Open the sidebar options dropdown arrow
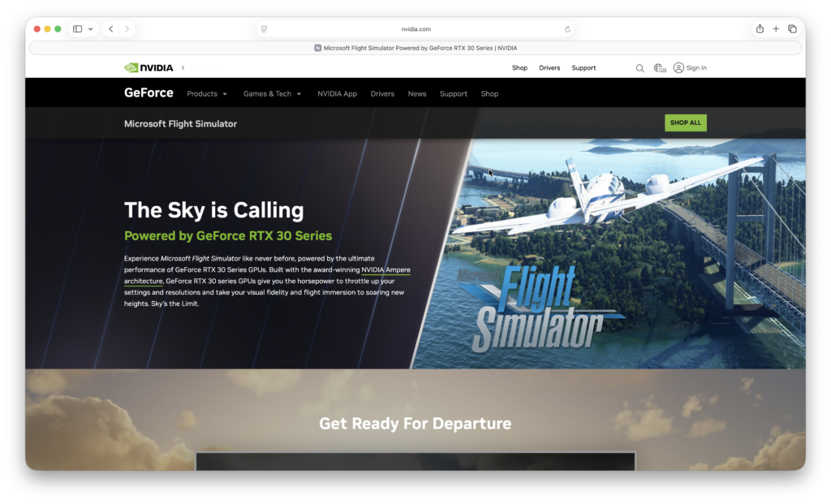 (x=91, y=29)
